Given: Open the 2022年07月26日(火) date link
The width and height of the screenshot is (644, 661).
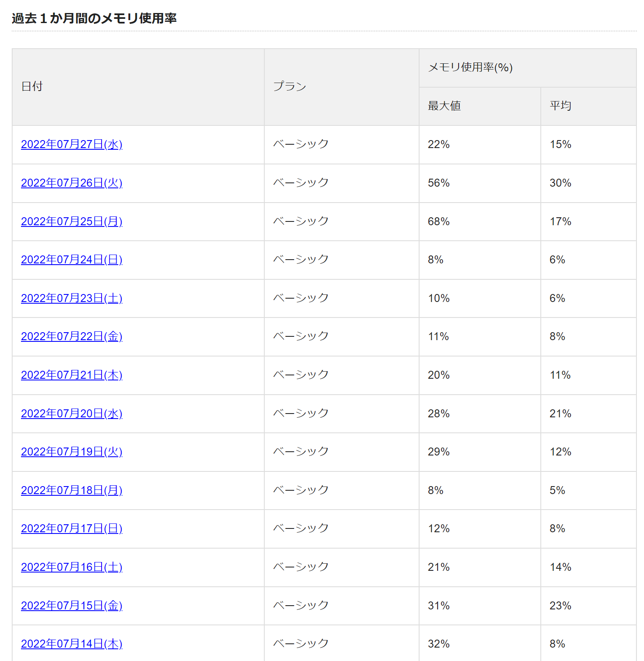Looking at the screenshot, I should tap(72, 183).
